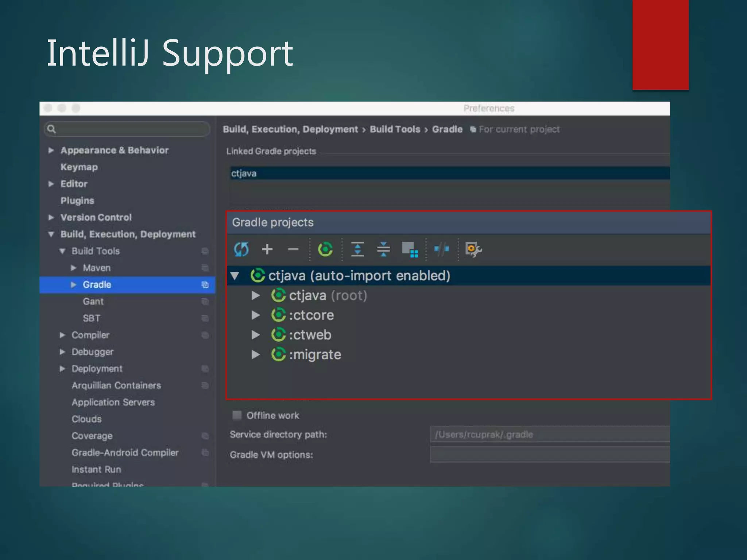Attach Gradle project plus icon
747x560 pixels.
point(267,249)
